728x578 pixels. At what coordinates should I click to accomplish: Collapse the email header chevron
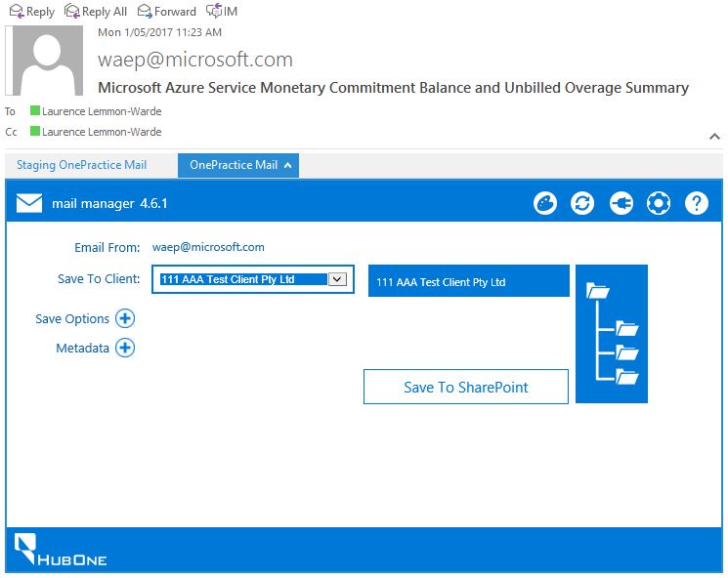click(714, 137)
